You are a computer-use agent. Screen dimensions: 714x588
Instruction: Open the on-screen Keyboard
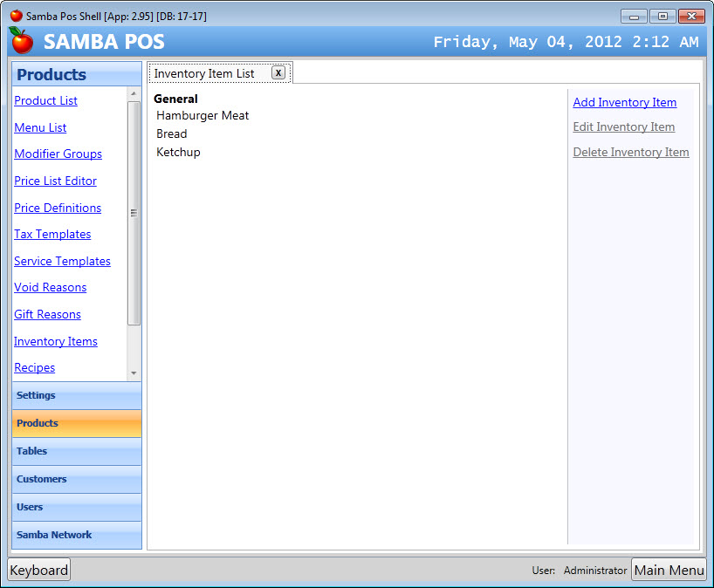[39, 570]
